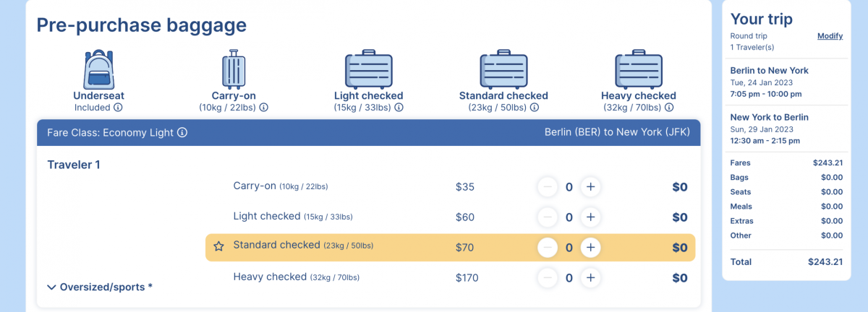868x312 pixels.
Task: Increase Light checked bag quantity
Action: tap(590, 217)
